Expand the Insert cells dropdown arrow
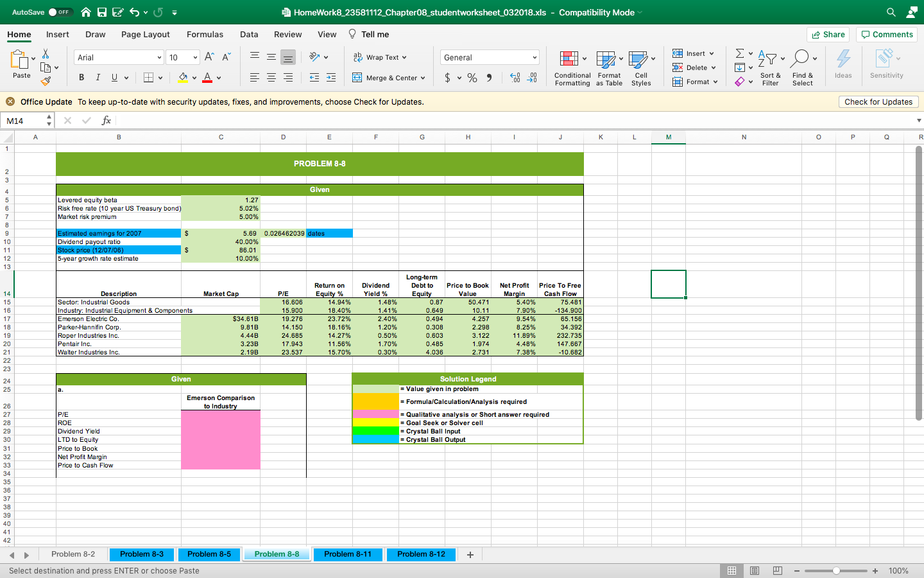924x578 pixels. (712, 53)
